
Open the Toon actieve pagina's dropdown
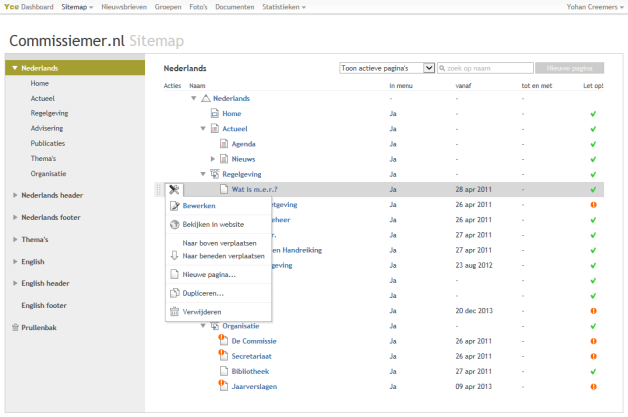pos(387,68)
